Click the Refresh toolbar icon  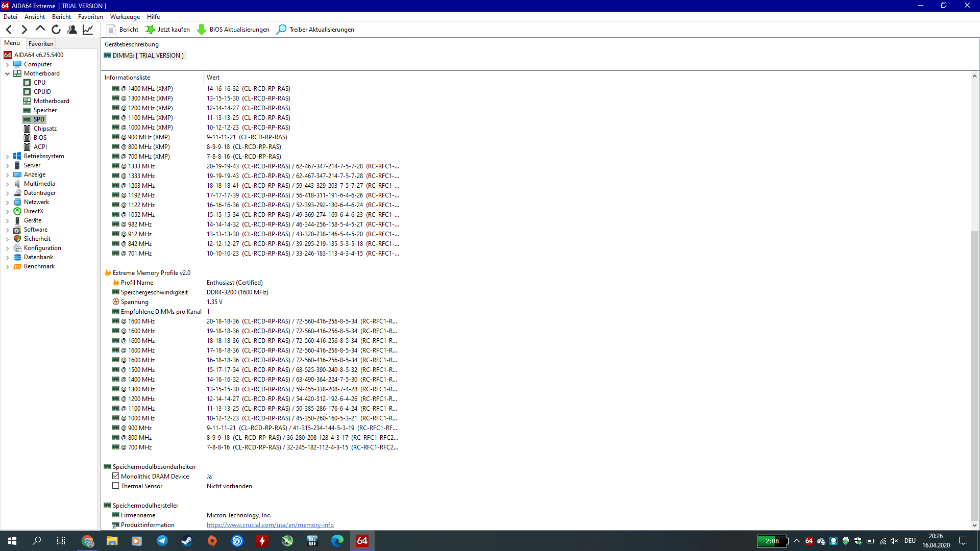[x=56, y=30]
